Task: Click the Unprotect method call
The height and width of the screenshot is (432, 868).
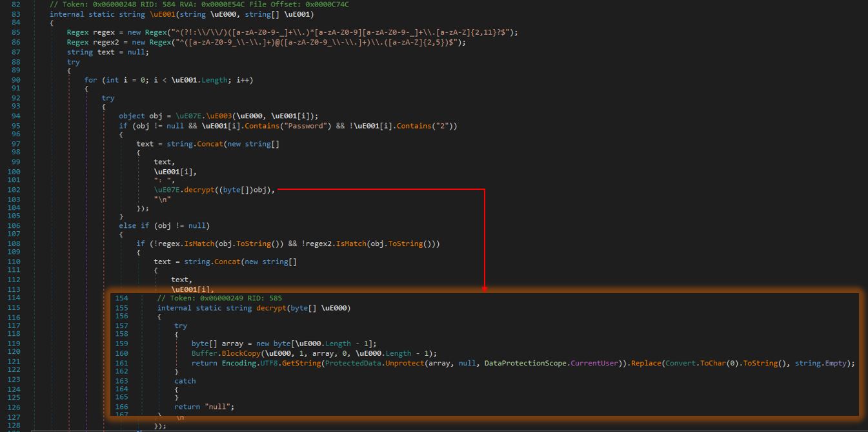Action: pyautogui.click(x=404, y=363)
